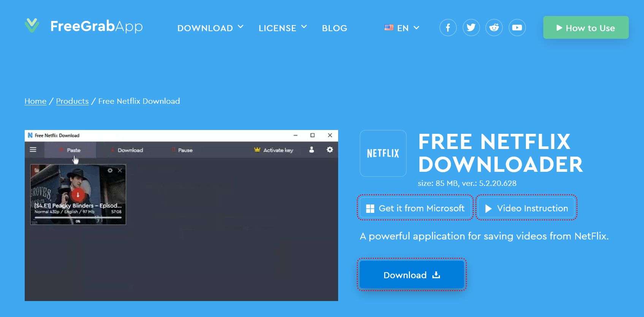Click Pause in the app preview toolbar
The width and height of the screenshot is (644, 317).
click(182, 150)
